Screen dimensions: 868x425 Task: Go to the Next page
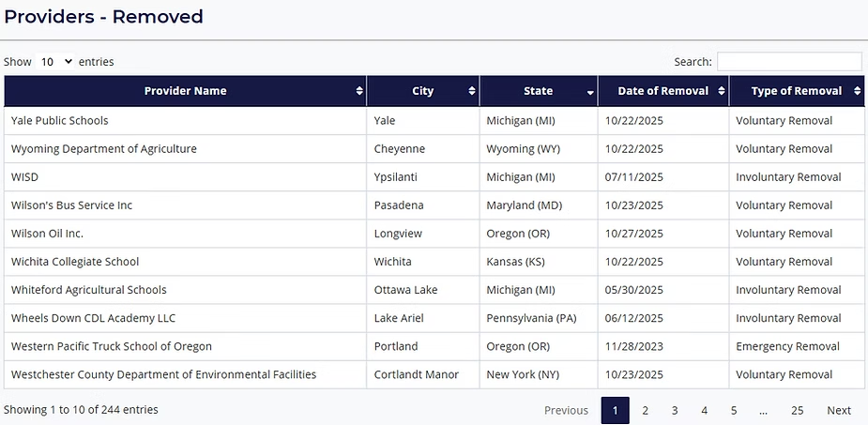(838, 410)
